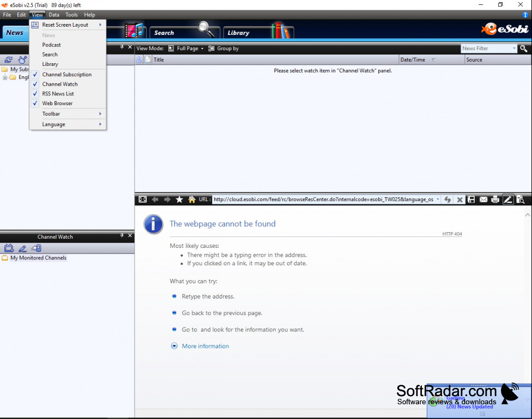Add a new channel watch icon
This screenshot has width=532, height=419.
pyautogui.click(x=9, y=248)
